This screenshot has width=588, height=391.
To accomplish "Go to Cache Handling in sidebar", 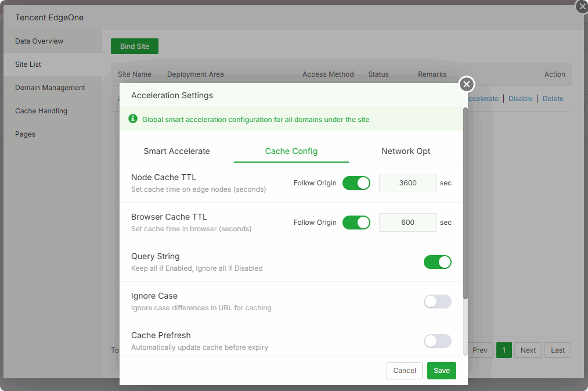I will point(41,111).
